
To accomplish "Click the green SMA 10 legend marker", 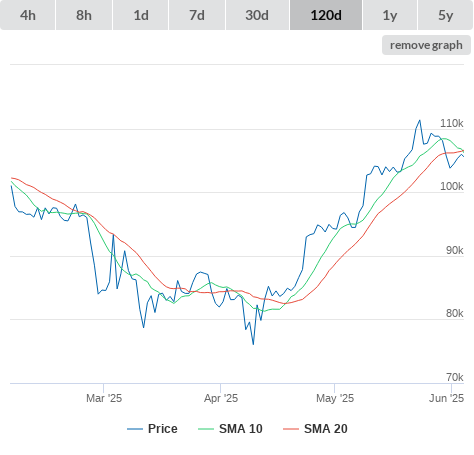I will [206, 429].
